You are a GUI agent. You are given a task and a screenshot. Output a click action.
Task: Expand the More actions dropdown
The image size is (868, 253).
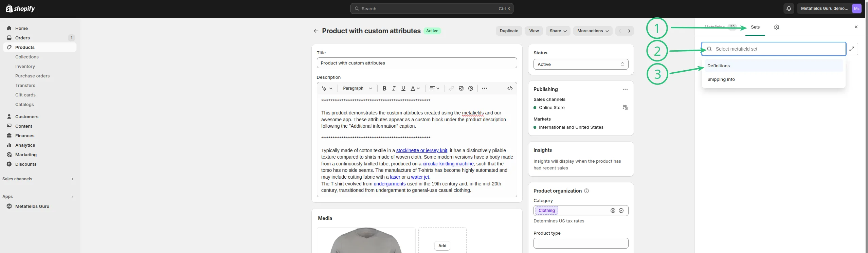(593, 31)
